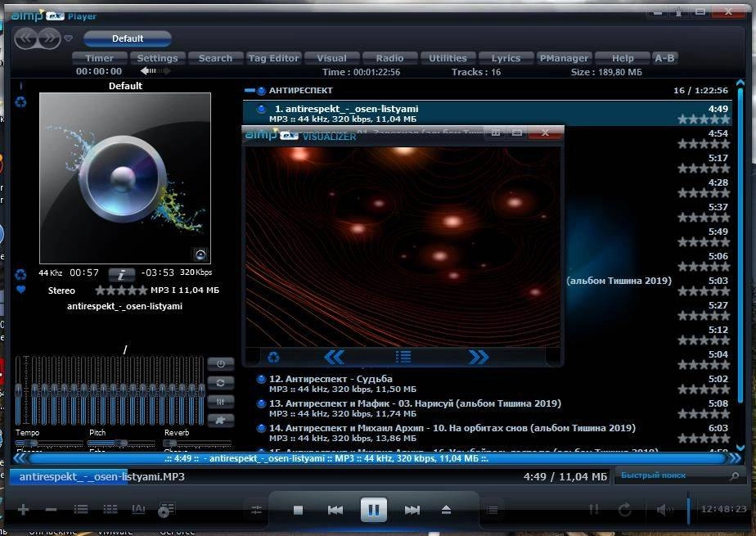This screenshot has width=756, height=536.
Task: Click the puzzle-piece plugin button by equalizer
Action: point(221,421)
